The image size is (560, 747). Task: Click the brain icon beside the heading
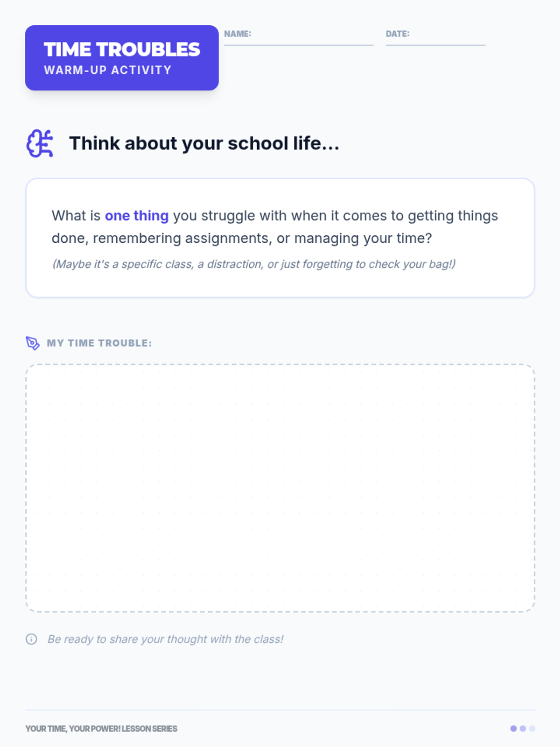(40, 143)
